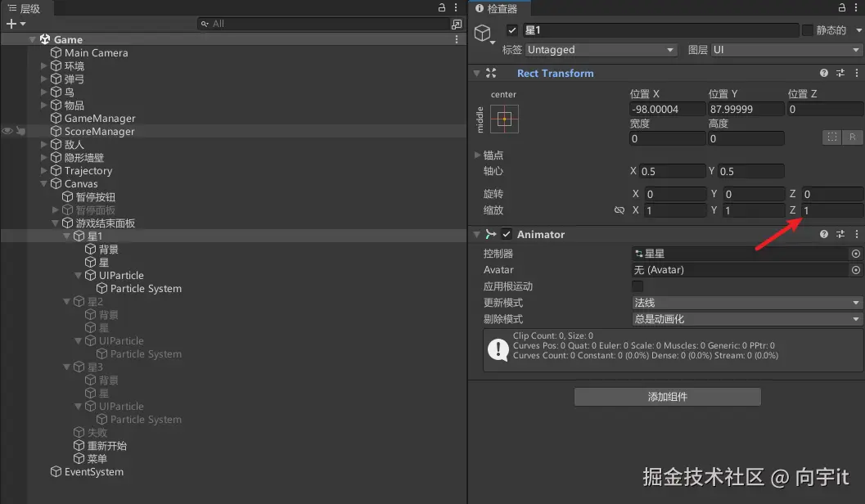Click the Avatar object picker circle
865x504 pixels.
coord(855,269)
